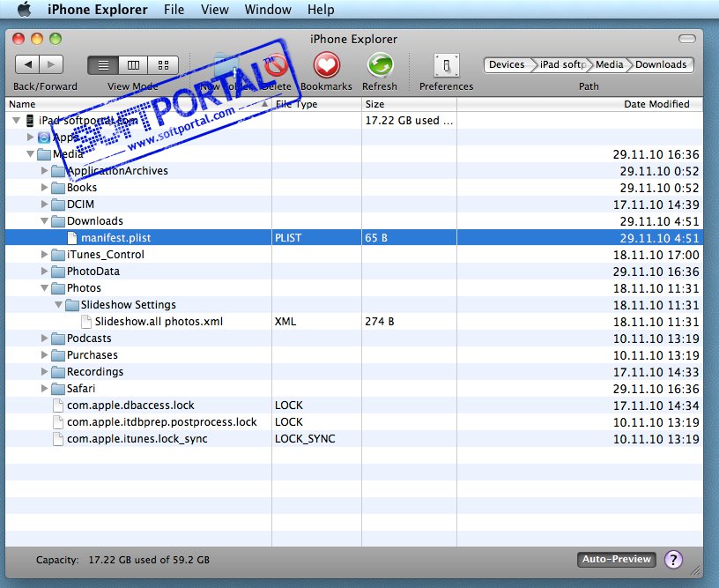The width and height of the screenshot is (719, 588).
Task: Click the DCIM folder icon
Action: pos(58,205)
